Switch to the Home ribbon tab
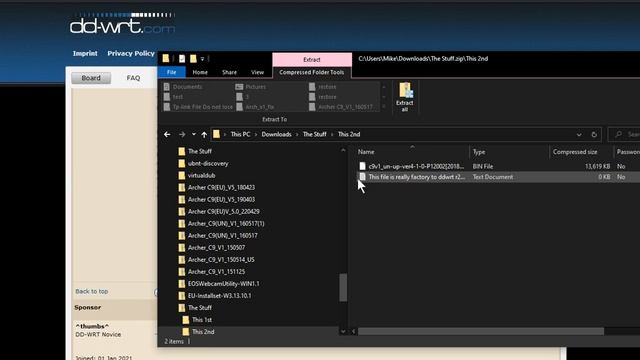Screen dimensions: 640x360 (x=200, y=72)
